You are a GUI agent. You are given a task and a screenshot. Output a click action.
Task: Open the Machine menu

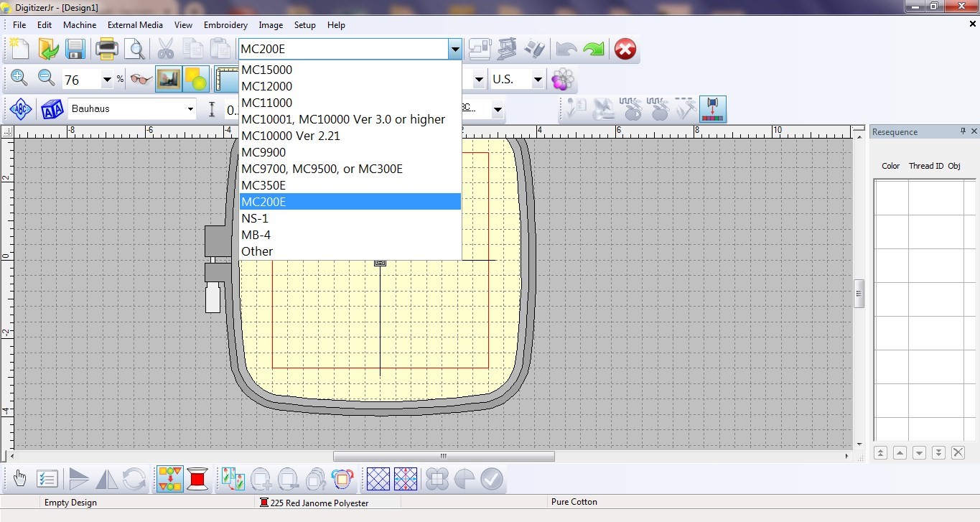click(x=80, y=25)
